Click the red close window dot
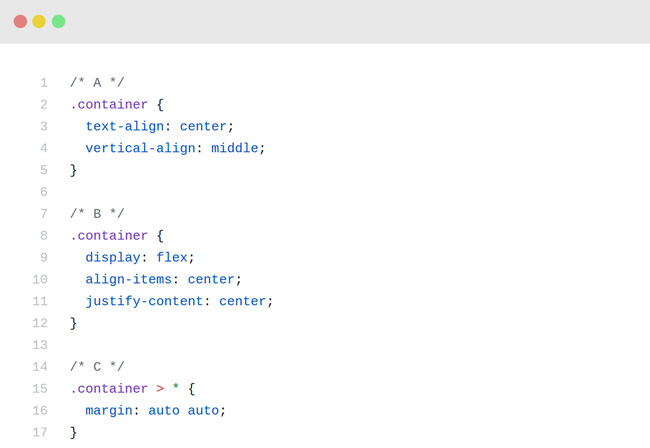This screenshot has width=650, height=448. [x=20, y=22]
